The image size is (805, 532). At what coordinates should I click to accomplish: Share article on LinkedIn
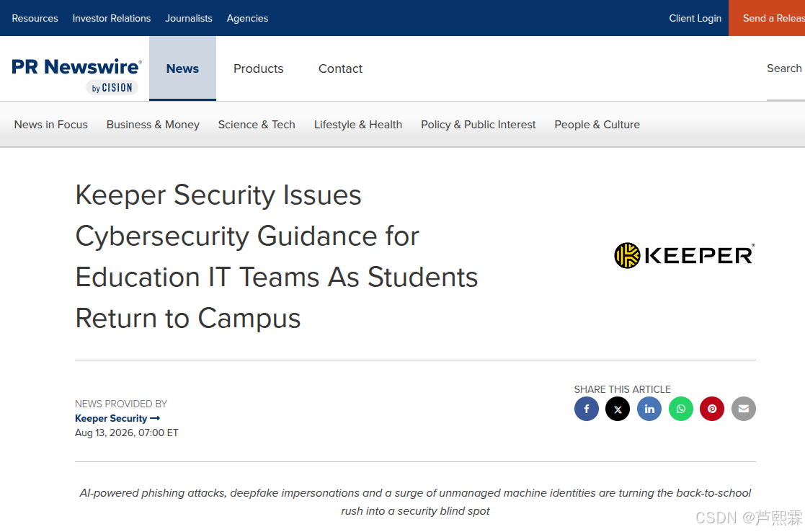(x=649, y=409)
